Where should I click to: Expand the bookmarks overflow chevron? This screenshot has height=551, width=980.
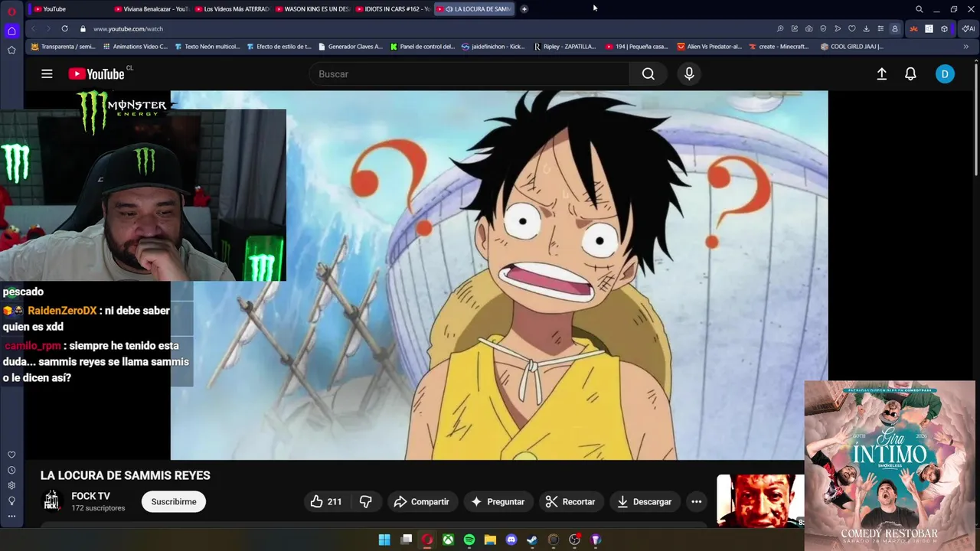965,47
